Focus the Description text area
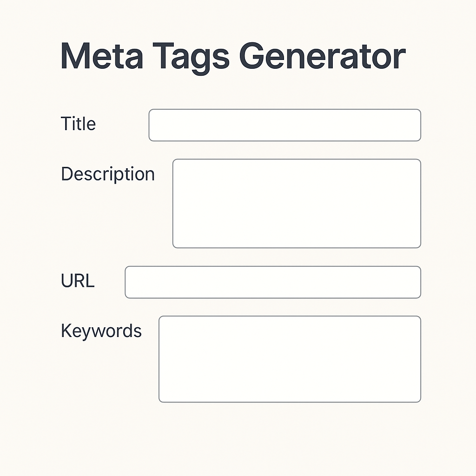The width and height of the screenshot is (476, 476). [x=297, y=204]
